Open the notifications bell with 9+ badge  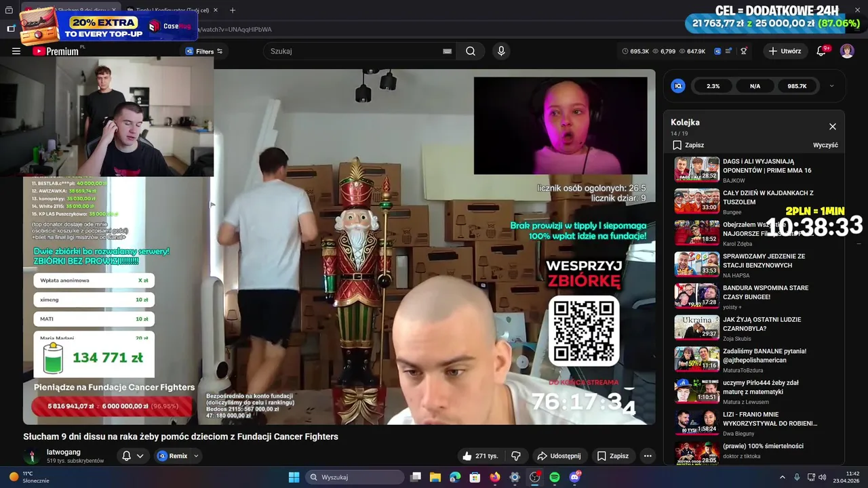tap(821, 51)
